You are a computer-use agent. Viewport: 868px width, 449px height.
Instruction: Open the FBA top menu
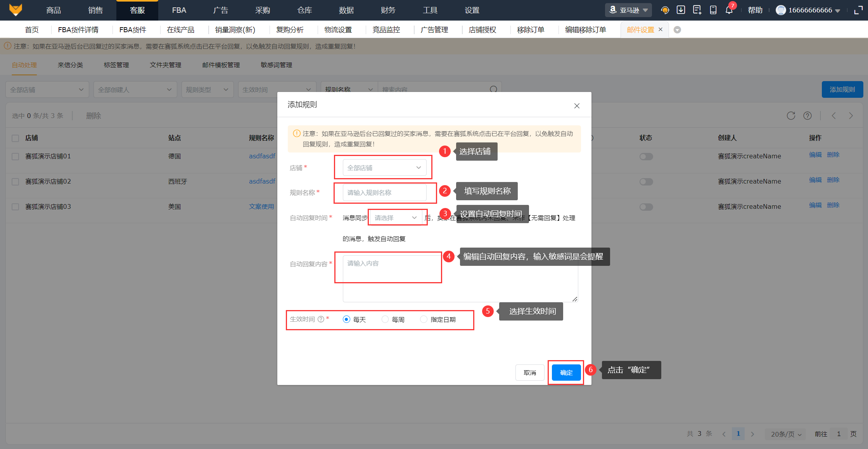pos(179,10)
